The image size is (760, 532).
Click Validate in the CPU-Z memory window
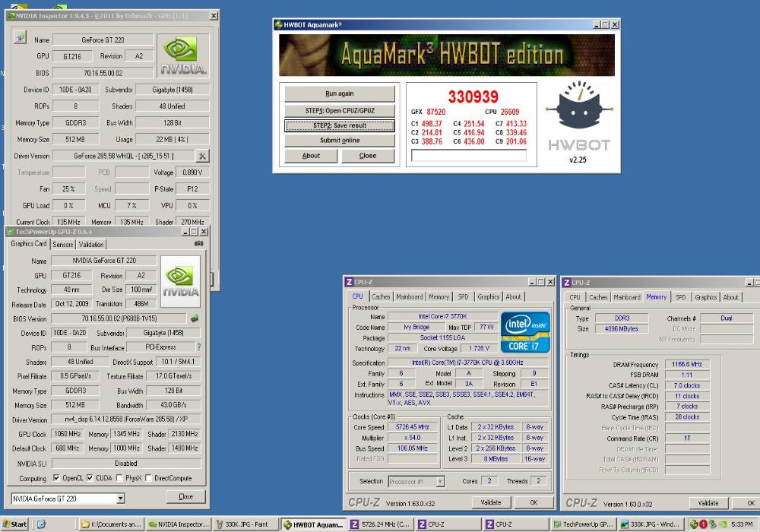(x=708, y=503)
